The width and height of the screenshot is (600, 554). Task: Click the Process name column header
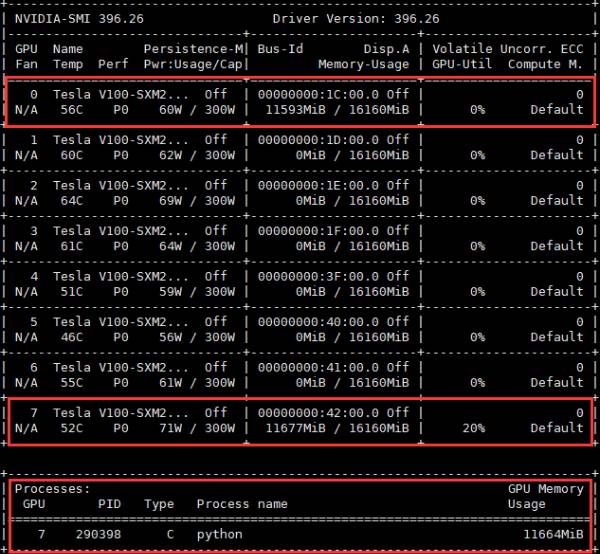242,504
